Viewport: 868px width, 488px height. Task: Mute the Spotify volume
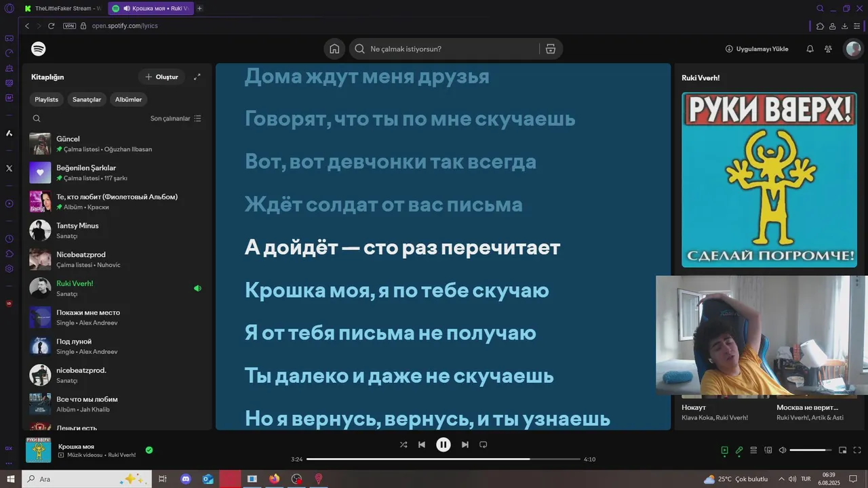[x=783, y=450]
